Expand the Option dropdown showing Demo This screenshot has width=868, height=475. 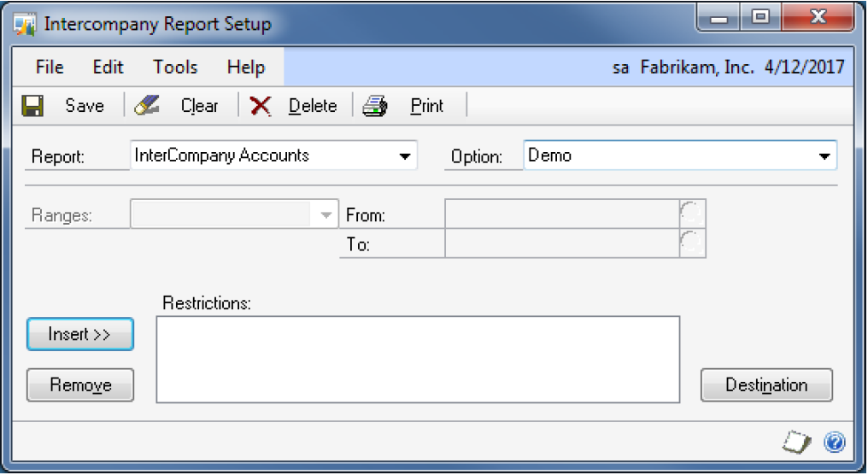tap(824, 157)
